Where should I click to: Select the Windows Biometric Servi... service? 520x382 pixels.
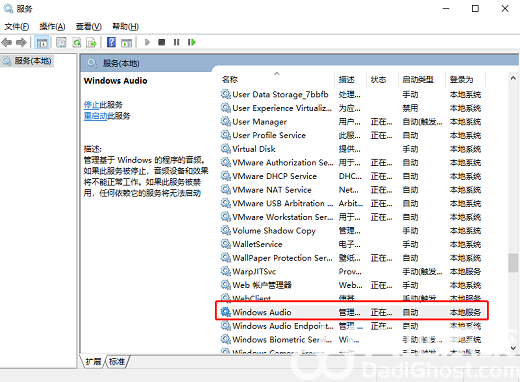click(x=351, y=340)
